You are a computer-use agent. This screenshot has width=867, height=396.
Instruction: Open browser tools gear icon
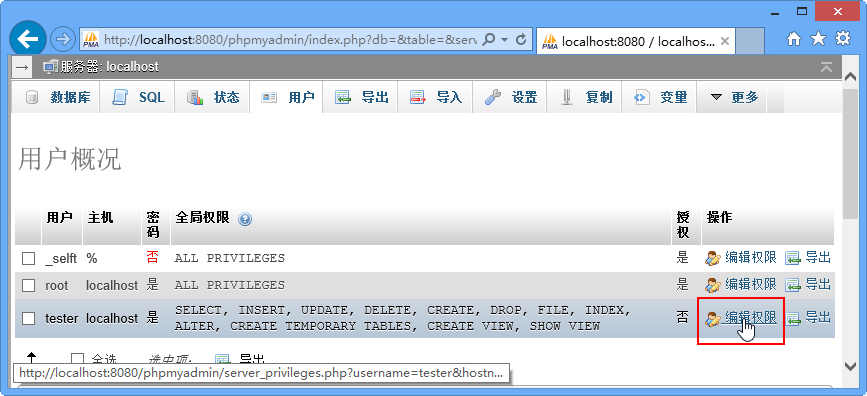843,38
